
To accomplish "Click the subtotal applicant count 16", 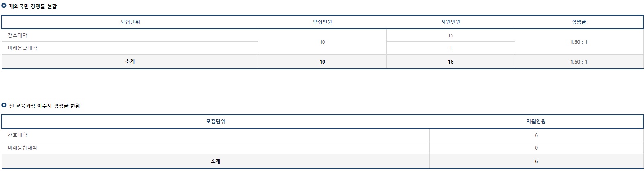I will pyautogui.click(x=451, y=62).
